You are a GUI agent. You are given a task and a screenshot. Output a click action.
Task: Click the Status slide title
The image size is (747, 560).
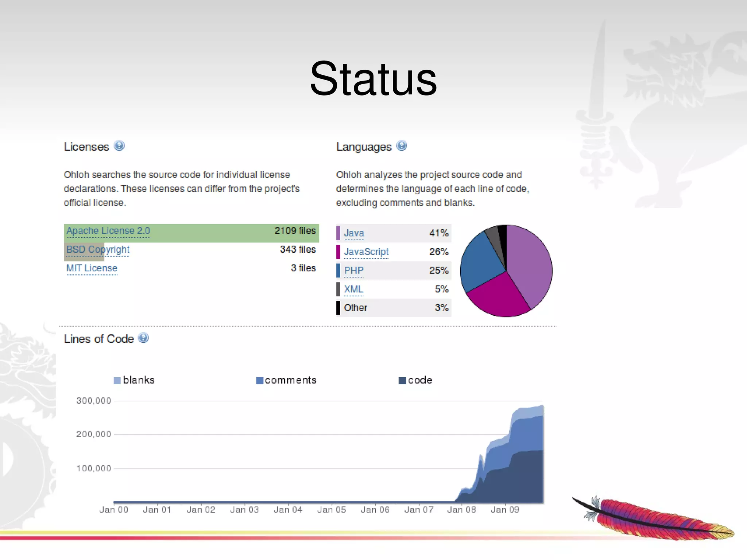point(373,79)
